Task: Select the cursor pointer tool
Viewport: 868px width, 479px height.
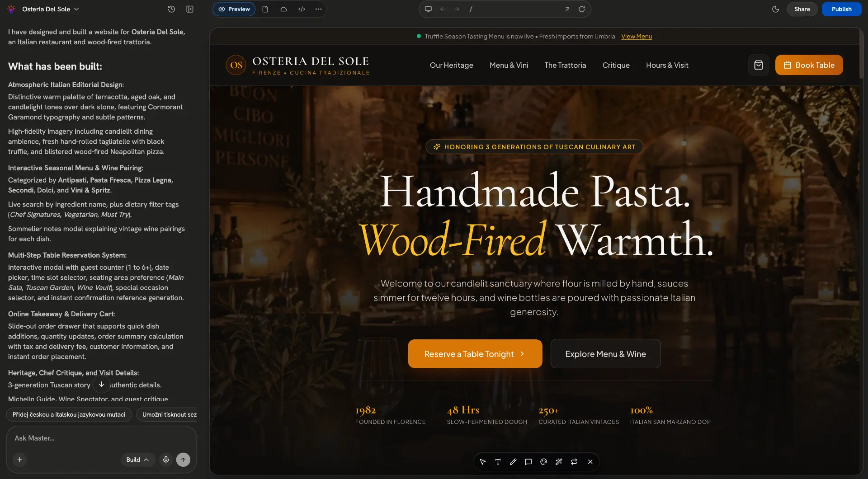Action: click(x=482, y=462)
